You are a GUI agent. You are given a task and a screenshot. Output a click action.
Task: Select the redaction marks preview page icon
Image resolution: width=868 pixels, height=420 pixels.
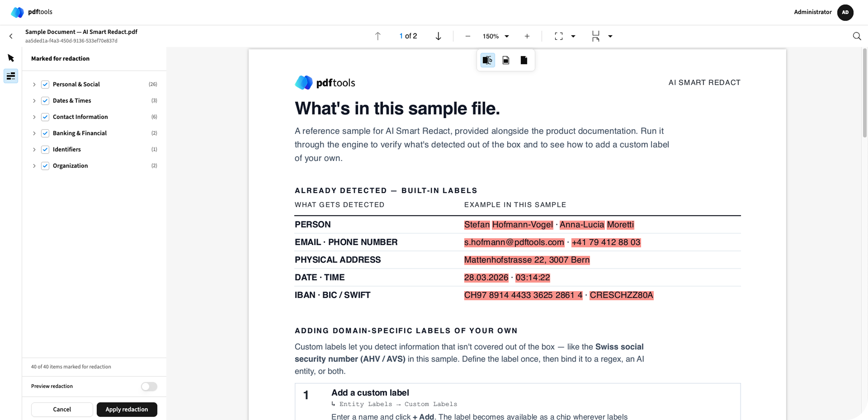point(506,60)
